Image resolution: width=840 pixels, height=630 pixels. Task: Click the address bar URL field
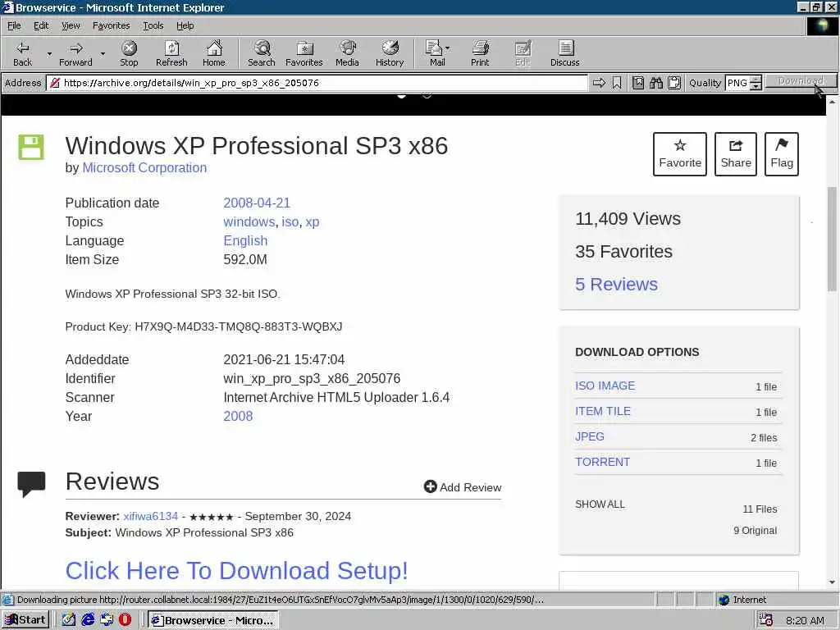pos(317,83)
